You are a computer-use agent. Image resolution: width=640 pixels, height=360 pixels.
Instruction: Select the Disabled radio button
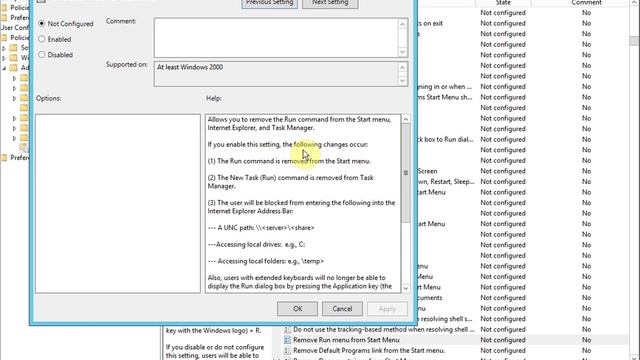tap(42, 54)
